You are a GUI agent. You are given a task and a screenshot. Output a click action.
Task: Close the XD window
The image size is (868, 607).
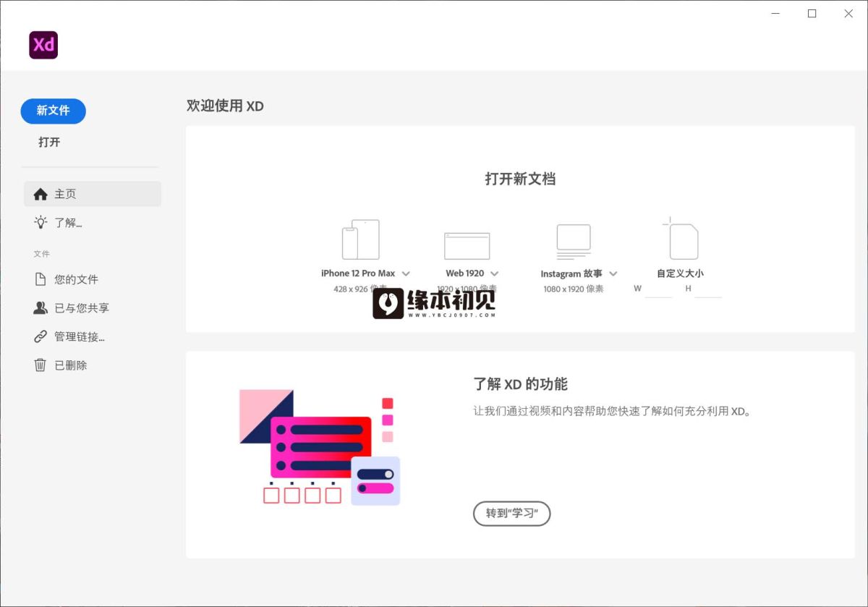coord(848,14)
